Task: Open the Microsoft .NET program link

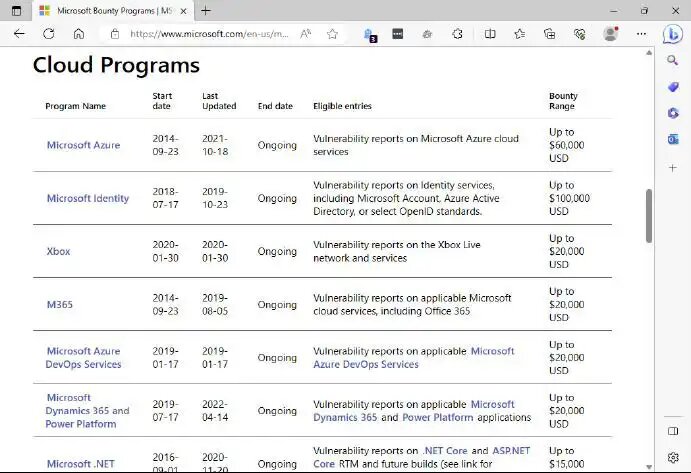Action: pyautogui.click(x=81, y=464)
